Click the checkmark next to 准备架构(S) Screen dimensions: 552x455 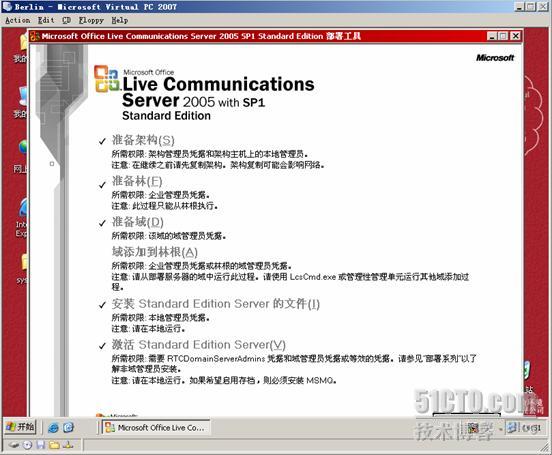click(102, 141)
